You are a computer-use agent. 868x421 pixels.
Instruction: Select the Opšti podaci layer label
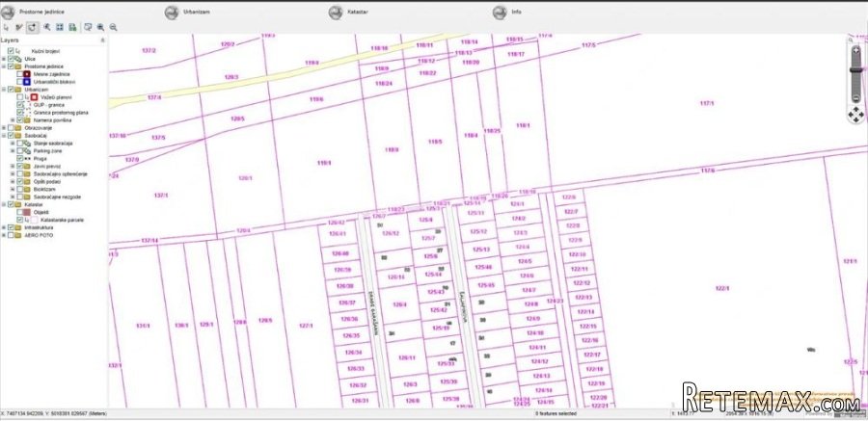pyautogui.click(x=47, y=181)
